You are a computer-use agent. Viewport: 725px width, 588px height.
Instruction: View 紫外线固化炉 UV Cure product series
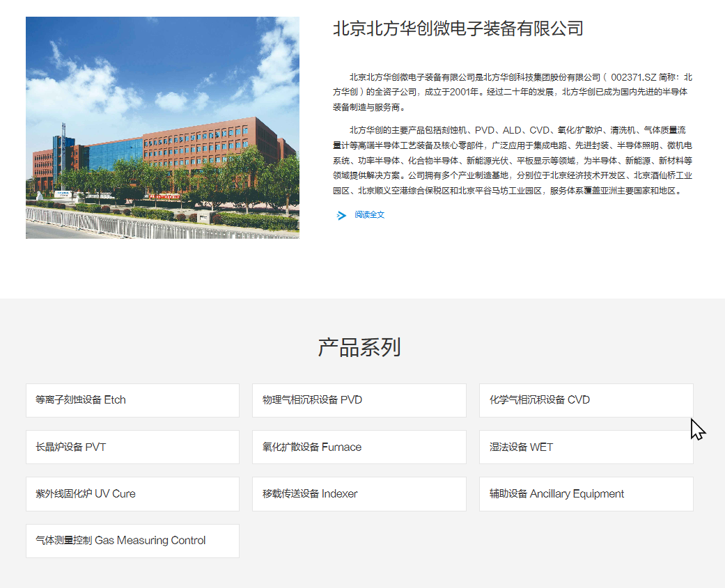click(x=133, y=494)
